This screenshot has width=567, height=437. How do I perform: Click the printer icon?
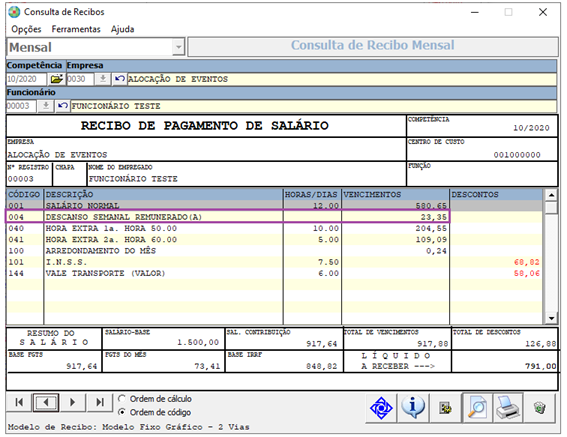pos(508,408)
